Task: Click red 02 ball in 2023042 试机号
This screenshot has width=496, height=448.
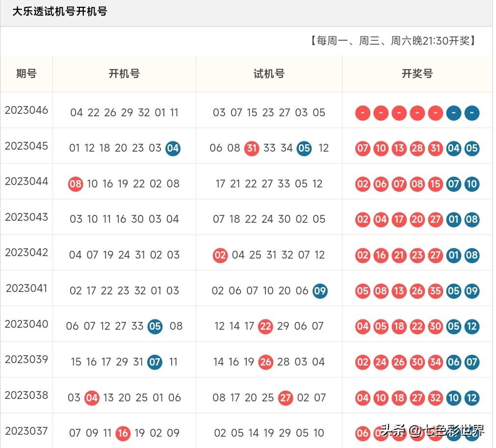Action: pyautogui.click(x=220, y=255)
